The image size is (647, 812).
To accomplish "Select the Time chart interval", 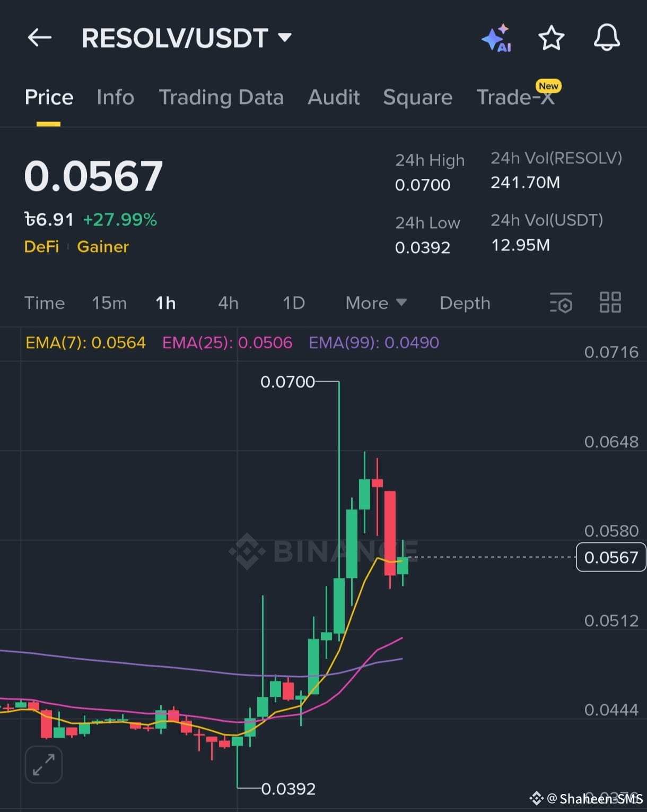I will point(45,303).
